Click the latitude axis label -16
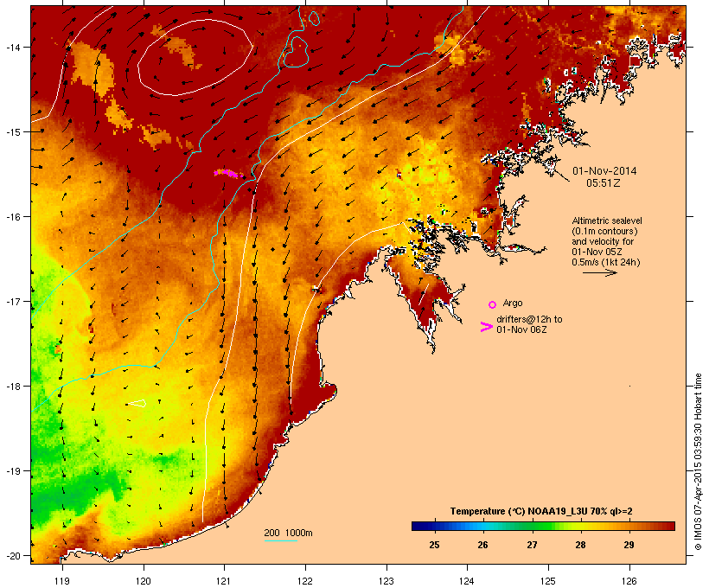The height and width of the screenshot is (588, 709). [12, 217]
